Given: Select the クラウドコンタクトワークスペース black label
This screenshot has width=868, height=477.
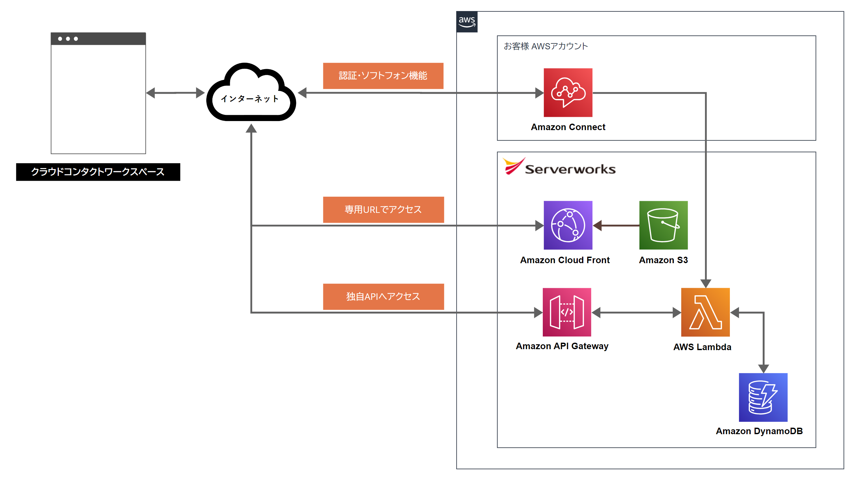Looking at the screenshot, I should [x=98, y=172].
